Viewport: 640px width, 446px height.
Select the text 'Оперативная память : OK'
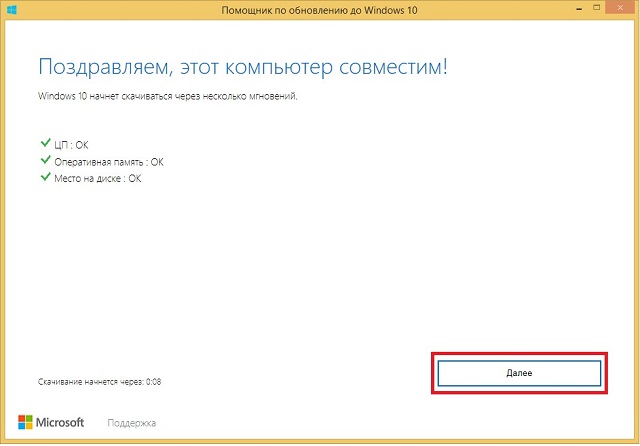pyautogui.click(x=109, y=162)
